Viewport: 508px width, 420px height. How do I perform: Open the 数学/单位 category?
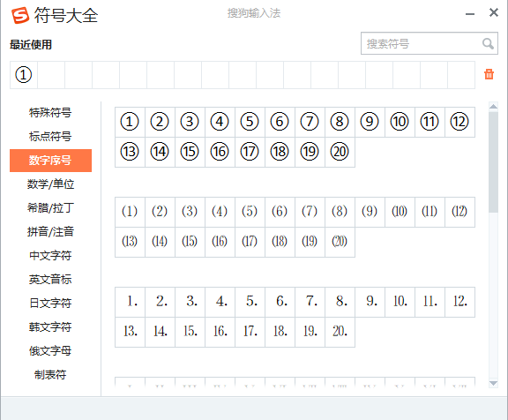click(50, 184)
